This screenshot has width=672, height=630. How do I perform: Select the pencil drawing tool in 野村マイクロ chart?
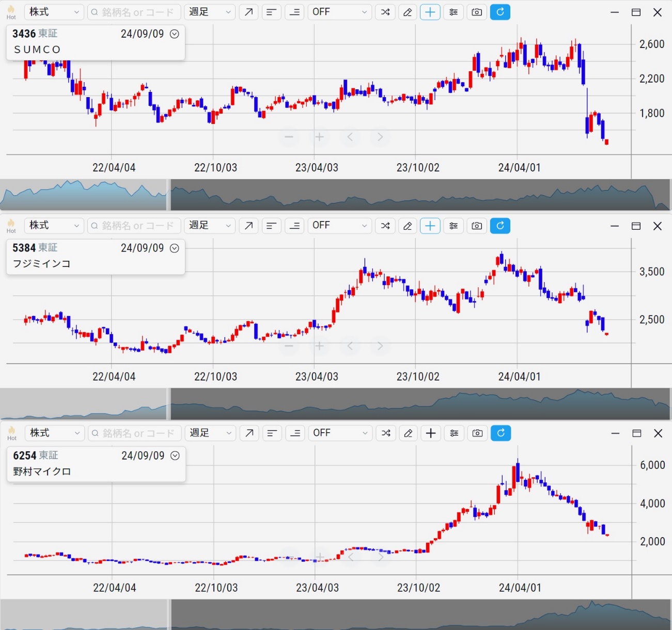[408, 433]
